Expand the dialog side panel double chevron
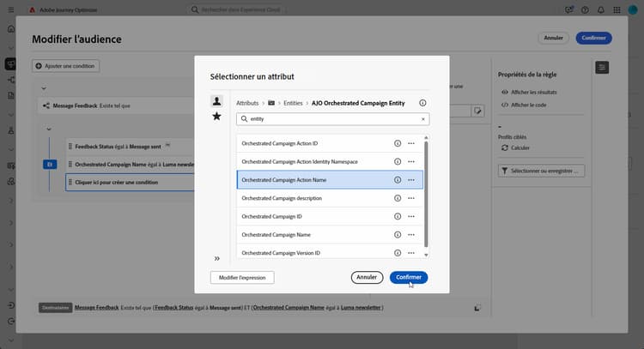 [217, 258]
